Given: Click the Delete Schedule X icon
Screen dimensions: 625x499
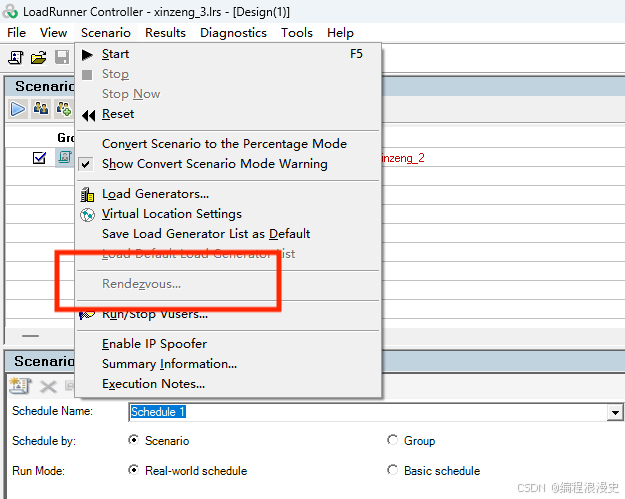Looking at the screenshot, I should coord(48,387).
